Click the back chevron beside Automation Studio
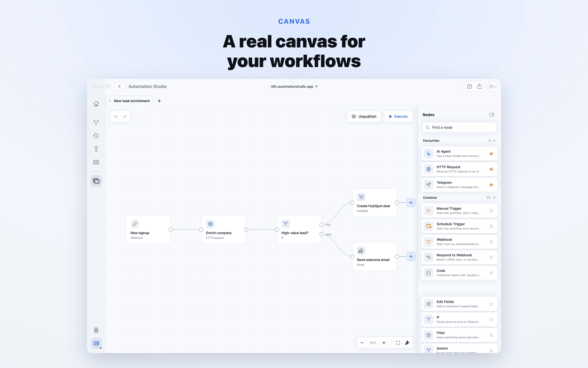588x368 pixels. coord(120,86)
